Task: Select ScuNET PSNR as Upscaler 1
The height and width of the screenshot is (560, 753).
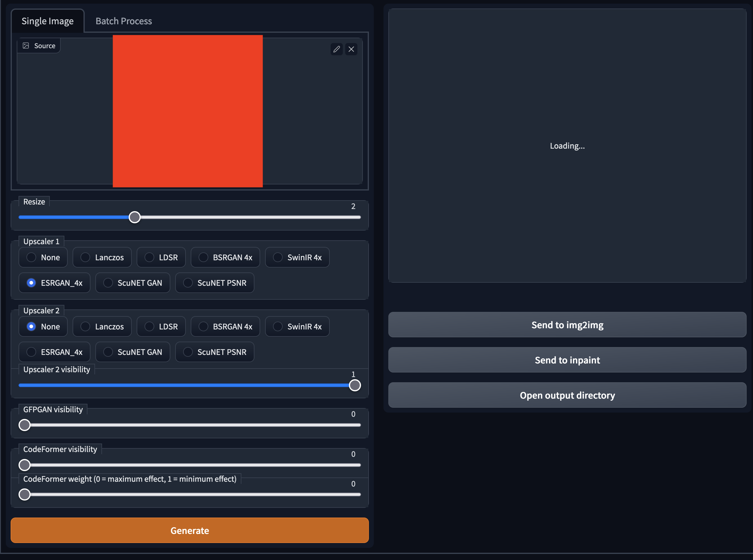Action: tap(215, 283)
